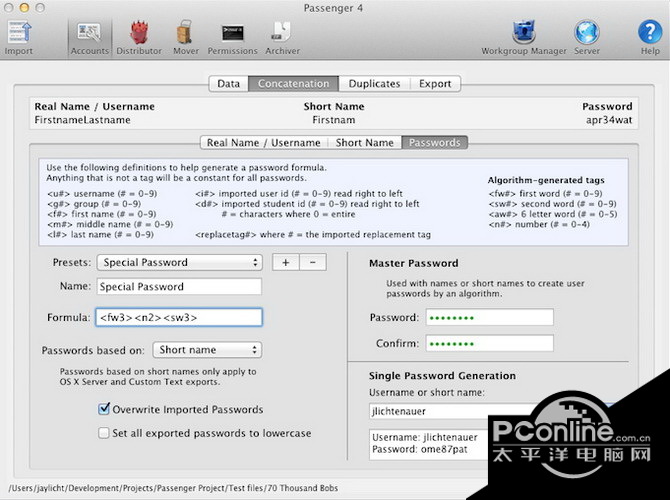Open the Export tab

coord(435,84)
